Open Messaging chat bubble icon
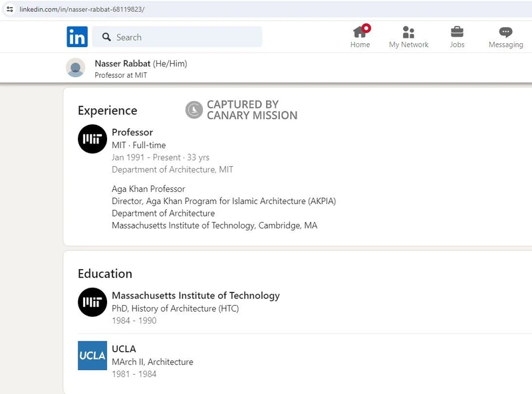The width and height of the screenshot is (532, 394). point(505,32)
